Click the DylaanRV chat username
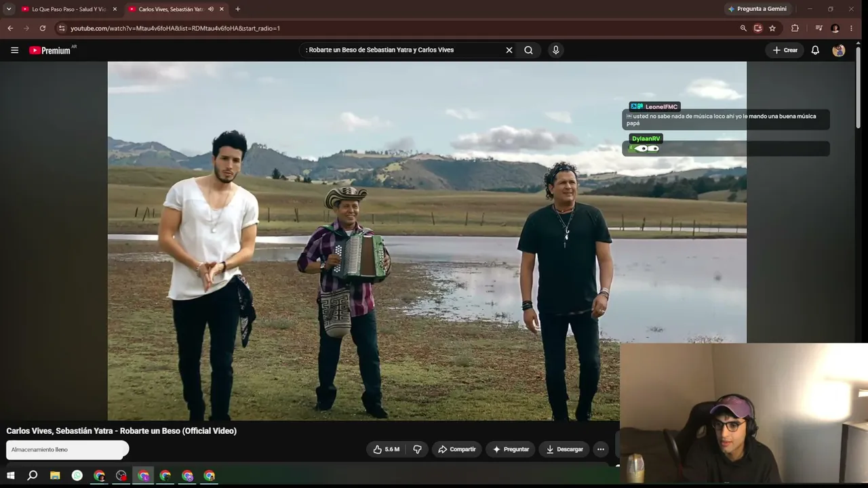Image resolution: width=868 pixels, height=488 pixels. pyautogui.click(x=646, y=139)
